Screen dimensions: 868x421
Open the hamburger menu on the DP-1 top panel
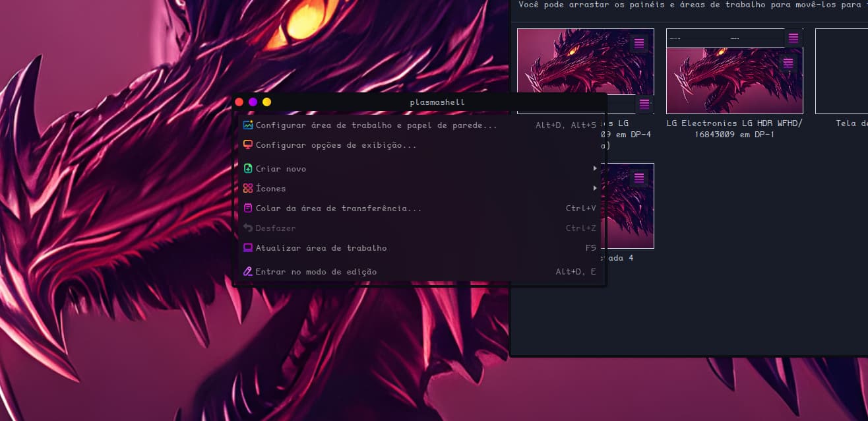(793, 38)
